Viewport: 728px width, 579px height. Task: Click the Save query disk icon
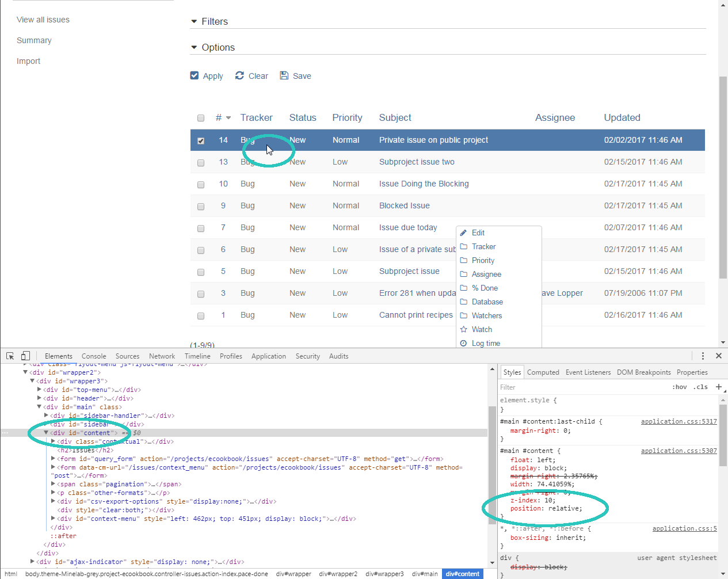pyautogui.click(x=284, y=75)
